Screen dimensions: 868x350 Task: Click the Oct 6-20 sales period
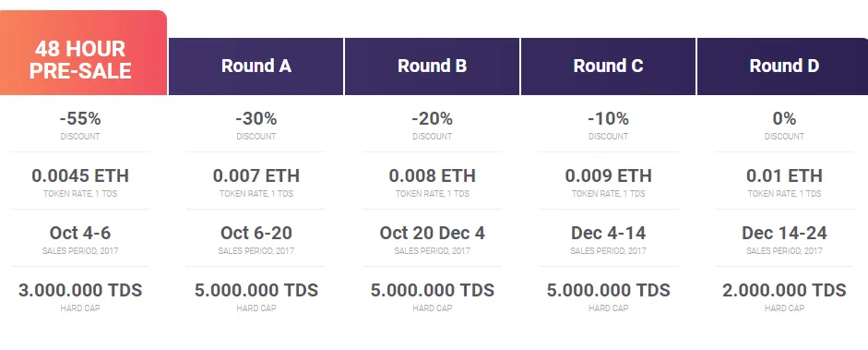pos(256,233)
